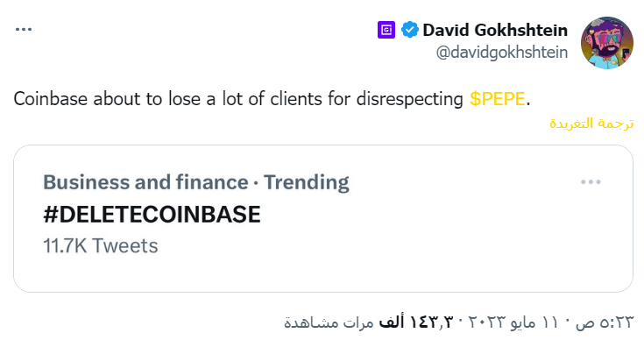Click the 11.7K Tweets count
The height and width of the screenshot is (347, 644).
(x=101, y=245)
